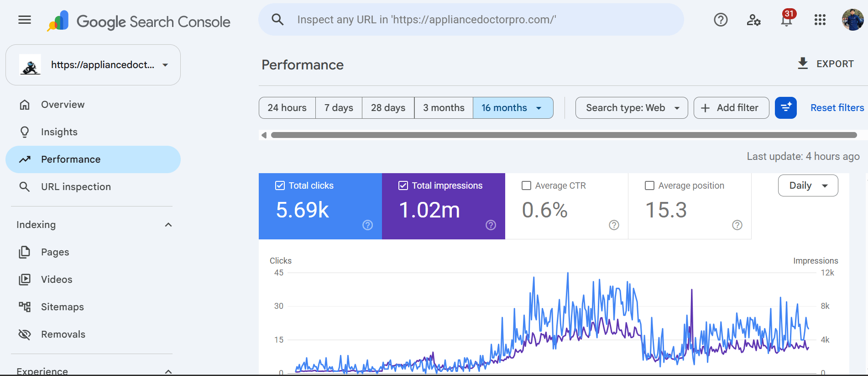Collapse the Experience section chevron
The image size is (868, 376).
[x=168, y=371]
